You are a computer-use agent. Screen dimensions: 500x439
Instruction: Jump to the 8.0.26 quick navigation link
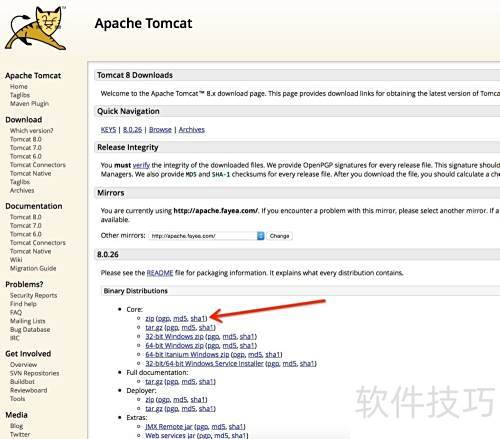[132, 130]
